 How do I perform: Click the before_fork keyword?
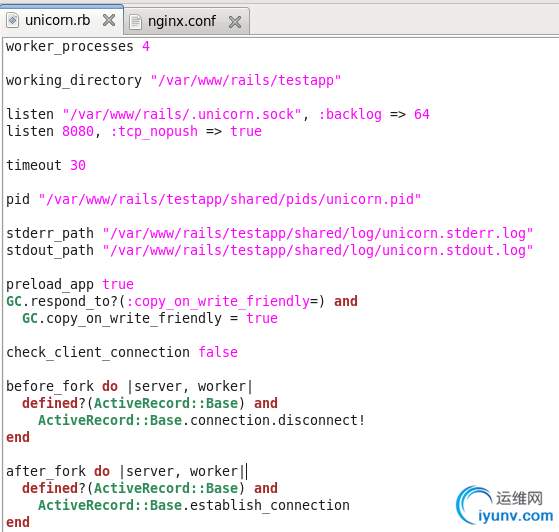click(x=50, y=386)
